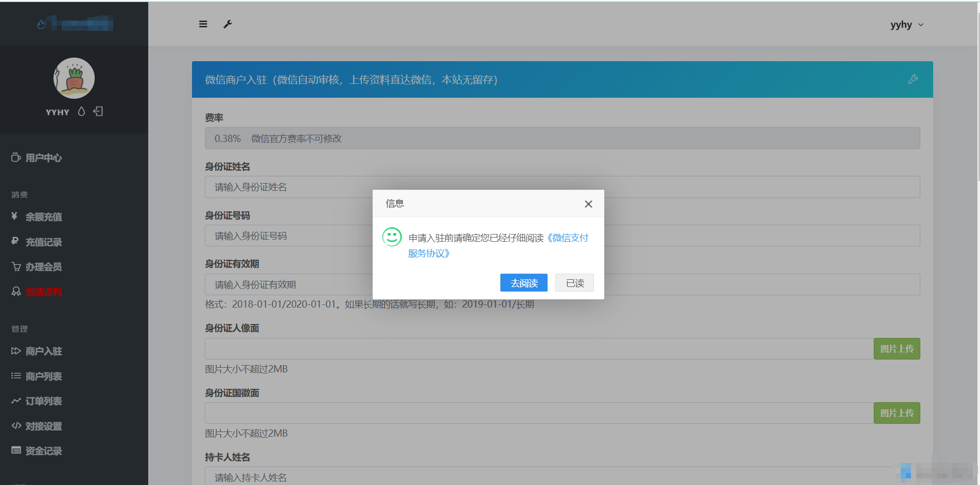This screenshot has width=980, height=485.
Task: Select 余额充值 in the sidebar
Action: click(44, 217)
